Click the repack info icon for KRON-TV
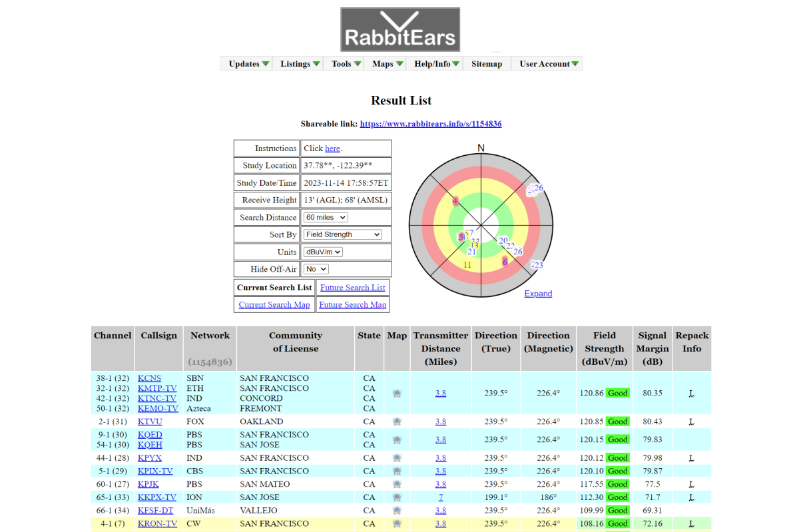 692,523
